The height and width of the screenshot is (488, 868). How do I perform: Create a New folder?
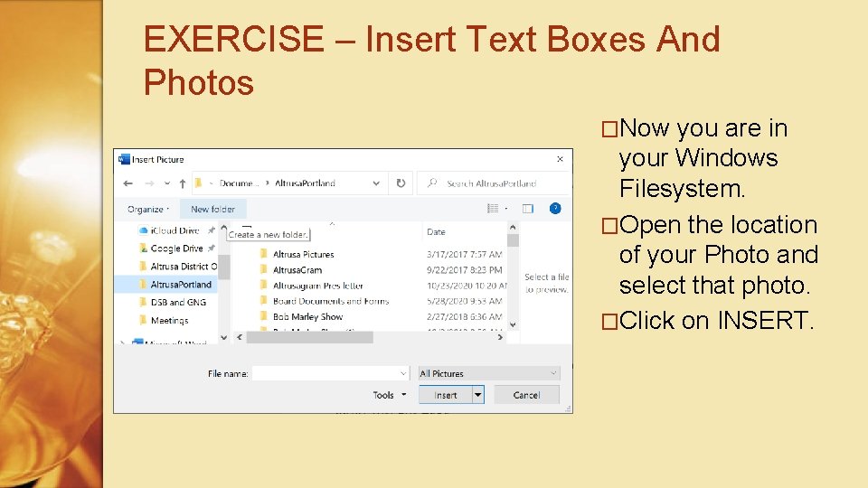coord(212,209)
